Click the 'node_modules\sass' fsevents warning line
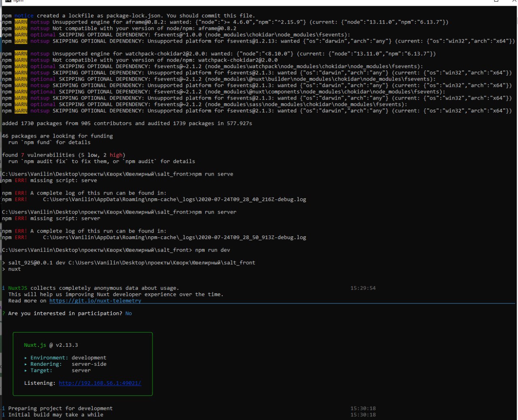518x420 pixels. pos(204,104)
